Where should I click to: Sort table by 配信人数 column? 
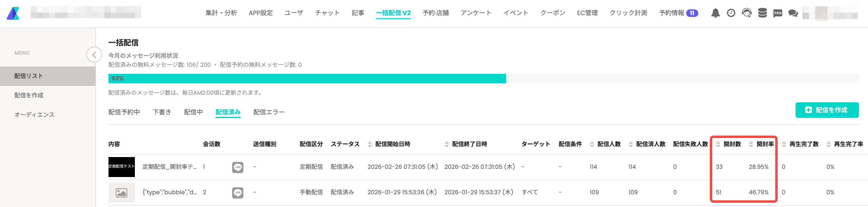(x=592, y=144)
